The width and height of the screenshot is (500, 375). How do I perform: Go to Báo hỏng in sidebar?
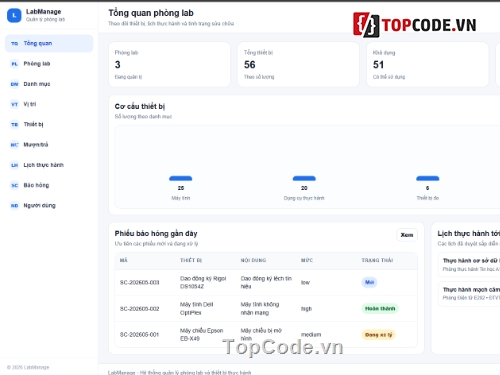point(49,185)
